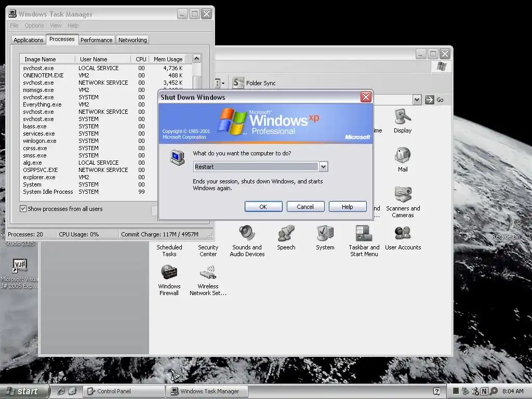Click the Go arrow icon in the address bar

point(430,100)
